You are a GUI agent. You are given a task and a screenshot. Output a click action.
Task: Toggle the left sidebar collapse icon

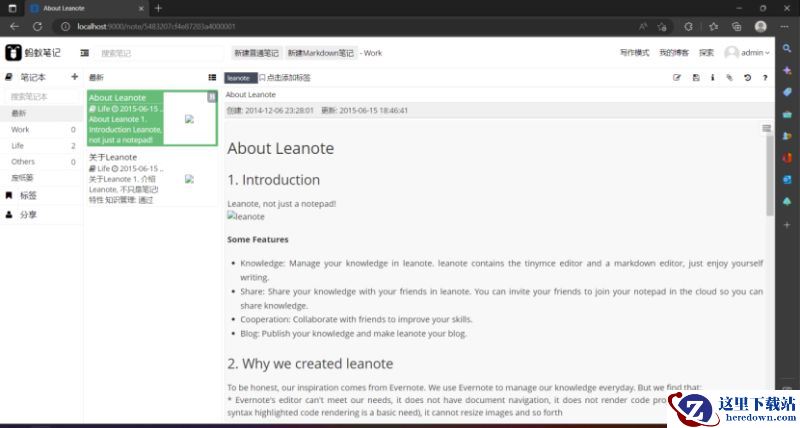85,53
